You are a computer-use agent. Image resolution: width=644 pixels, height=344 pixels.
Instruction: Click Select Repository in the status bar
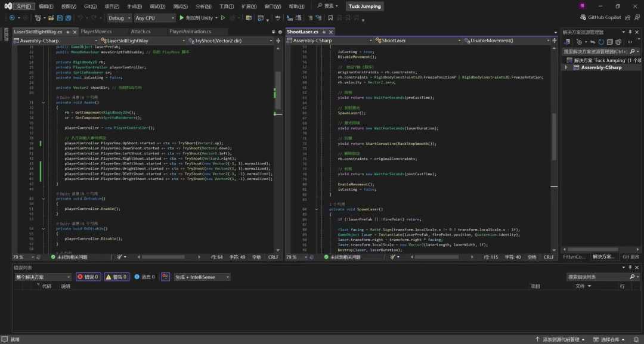coord(609,339)
